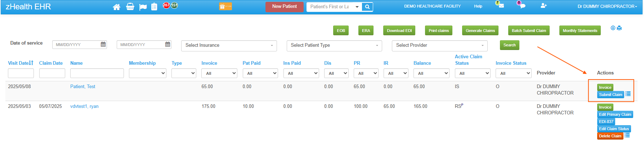
Task: Open the shopping basket icon
Action: coord(130,7)
